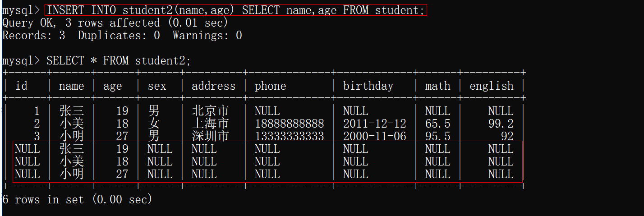
Task: Click the english score 99.2
Action: tap(501, 124)
